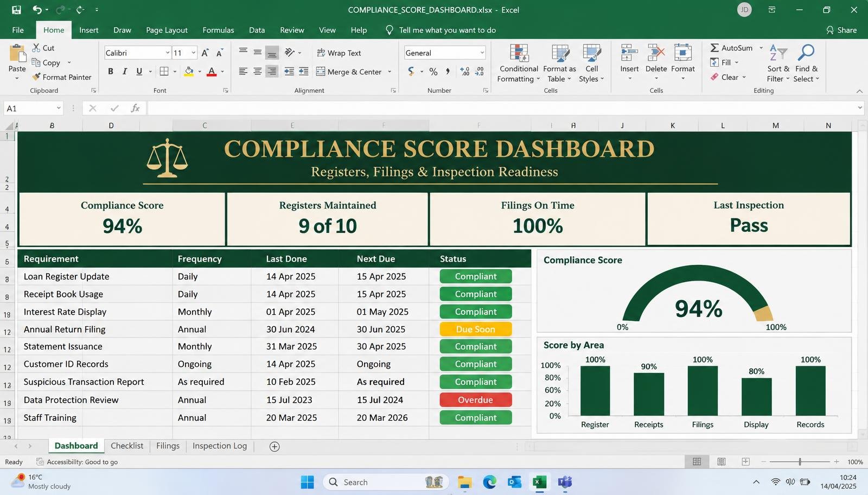Click the Cut scissors icon
Viewport: 868px width, 495px height.
(x=36, y=48)
